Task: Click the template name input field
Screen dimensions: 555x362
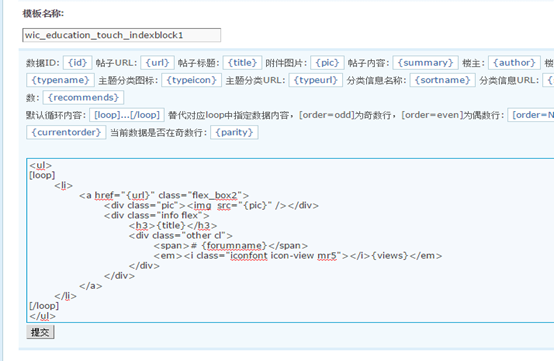Action: pos(121,35)
